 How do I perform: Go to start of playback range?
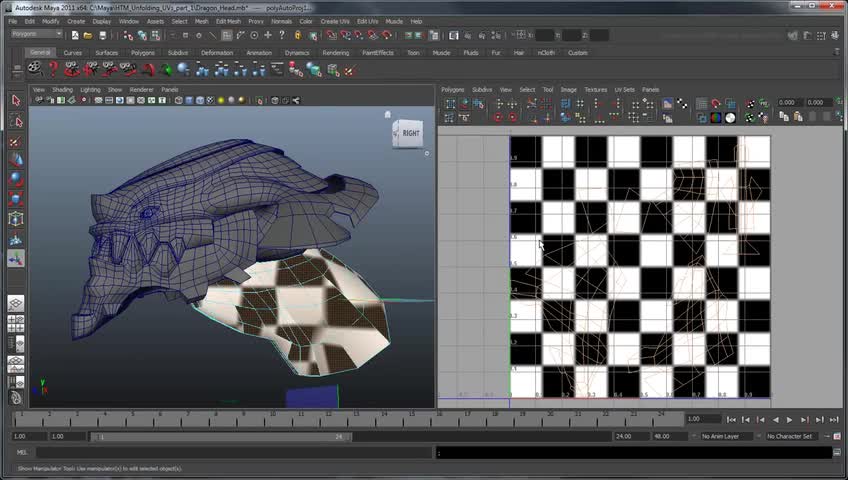[731, 419]
